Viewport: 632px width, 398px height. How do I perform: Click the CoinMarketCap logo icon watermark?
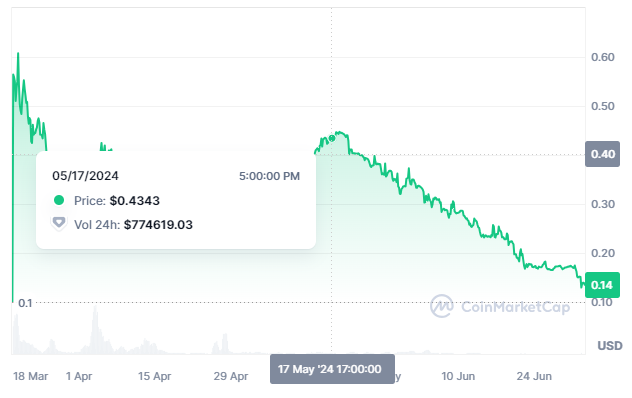pyautogui.click(x=442, y=306)
